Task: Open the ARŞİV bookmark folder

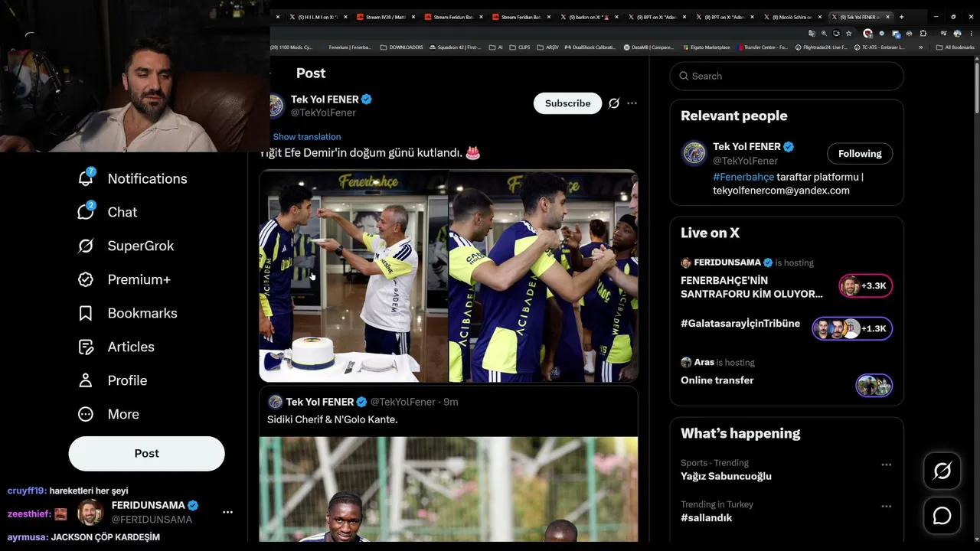Action: tap(548, 47)
